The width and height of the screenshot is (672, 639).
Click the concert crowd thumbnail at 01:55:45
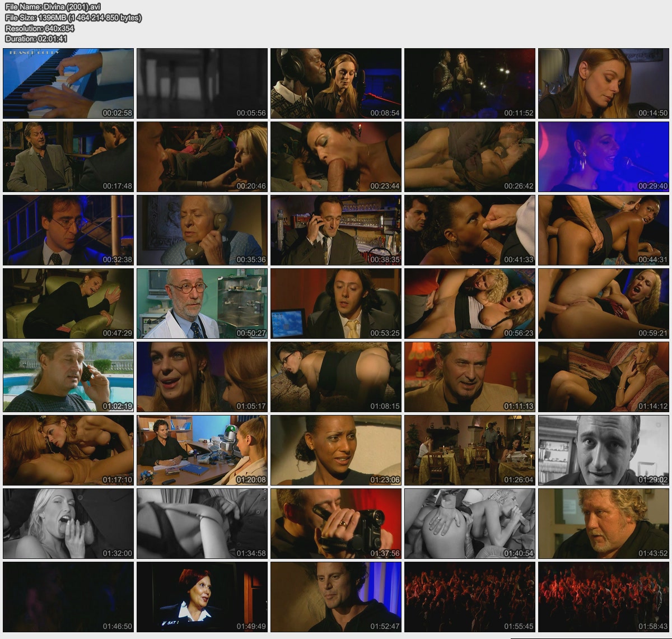470,597
